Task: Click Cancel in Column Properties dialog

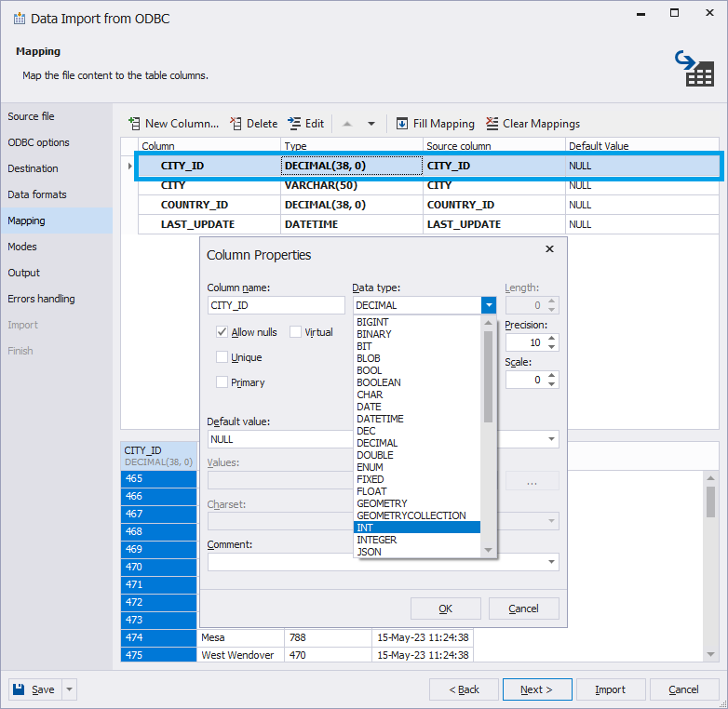Action: (523, 609)
